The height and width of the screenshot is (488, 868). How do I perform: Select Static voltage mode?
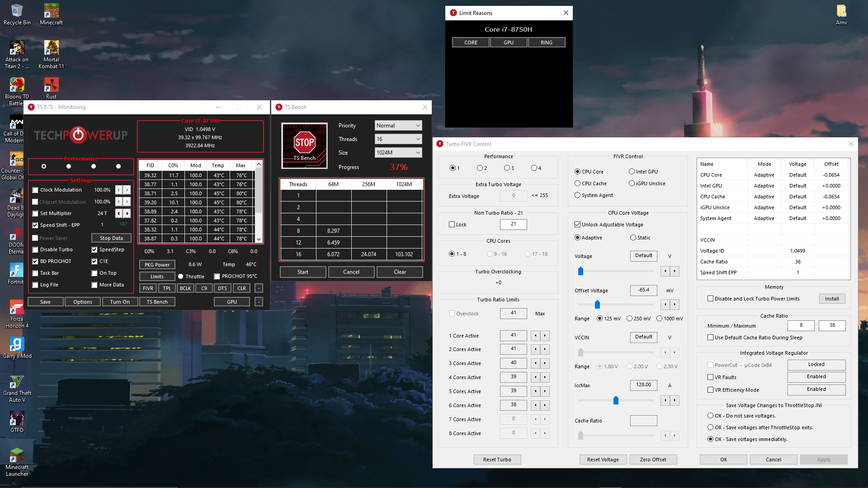click(x=633, y=238)
